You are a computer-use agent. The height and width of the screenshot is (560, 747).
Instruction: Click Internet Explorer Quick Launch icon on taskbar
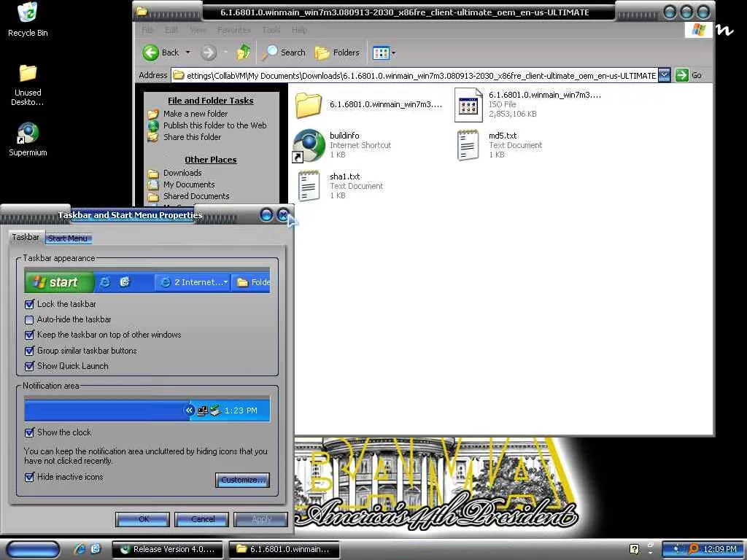point(79,549)
